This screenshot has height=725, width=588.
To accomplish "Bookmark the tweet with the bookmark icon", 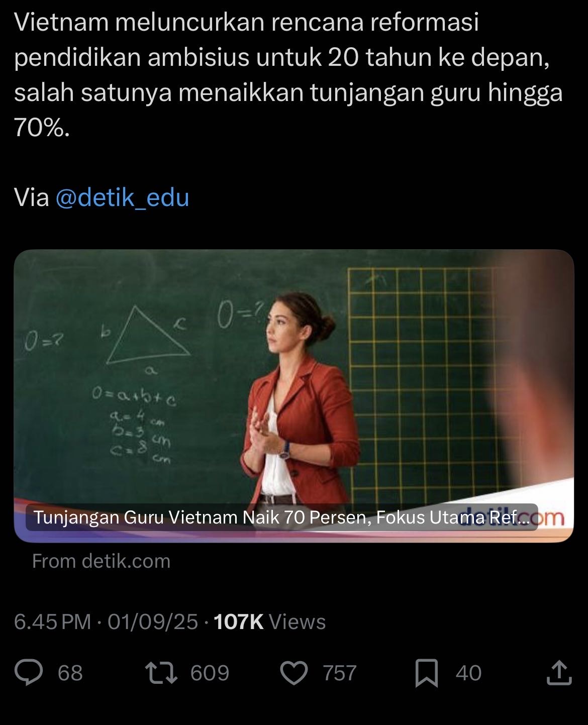I will [x=427, y=673].
